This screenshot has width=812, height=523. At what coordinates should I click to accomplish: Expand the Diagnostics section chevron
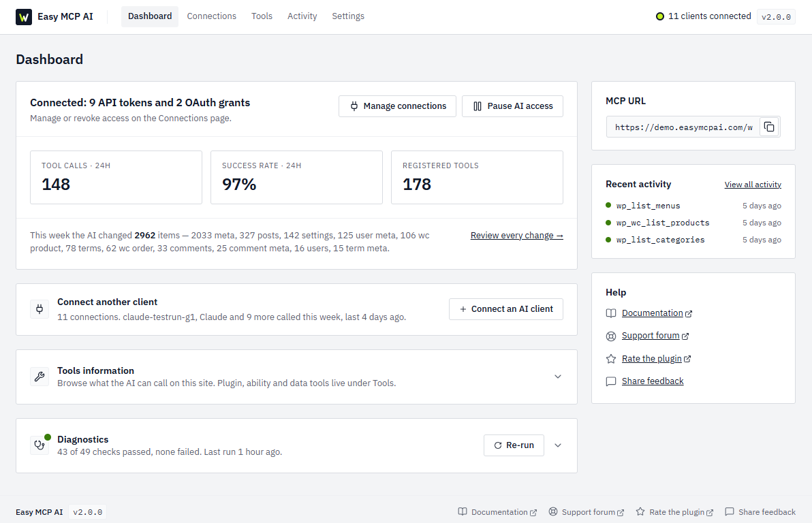[558, 445]
